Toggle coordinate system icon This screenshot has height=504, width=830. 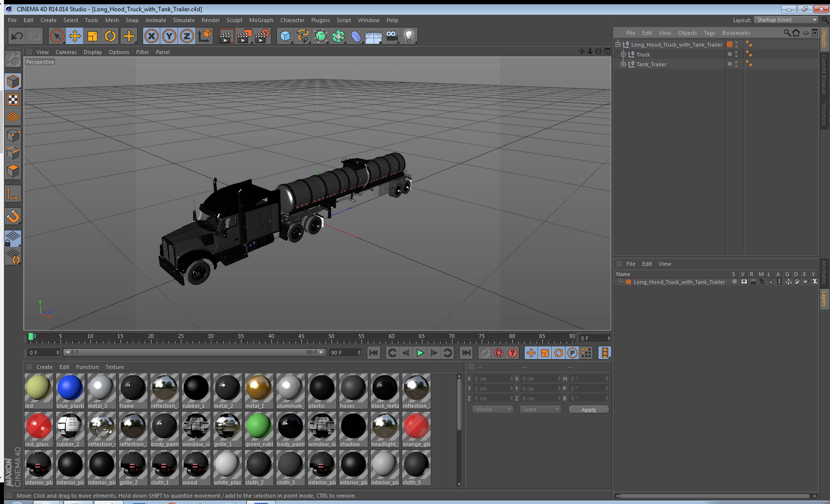(x=205, y=36)
